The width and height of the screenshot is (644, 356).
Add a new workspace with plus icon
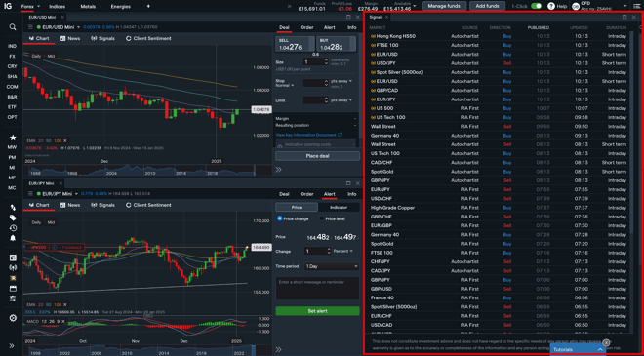(x=148, y=6)
